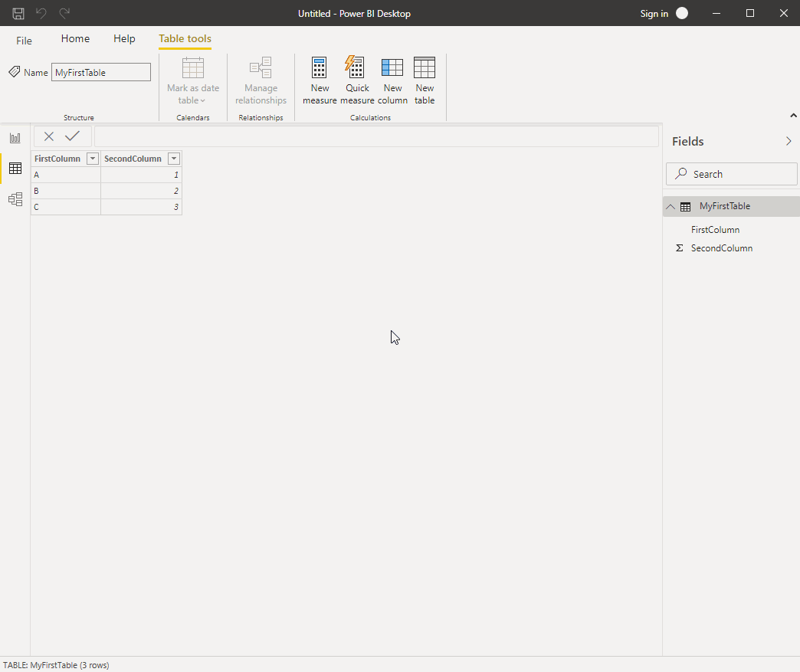Switch to Model view icon
800x672 pixels.
coord(15,198)
